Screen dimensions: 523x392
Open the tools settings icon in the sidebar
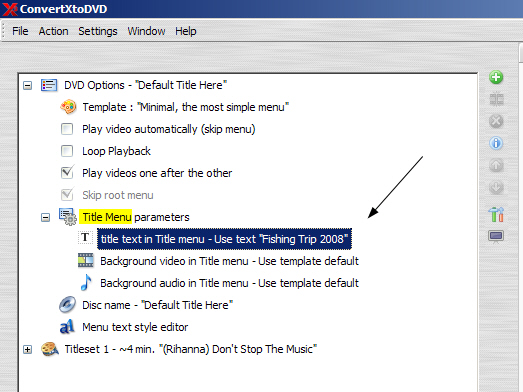(x=496, y=214)
